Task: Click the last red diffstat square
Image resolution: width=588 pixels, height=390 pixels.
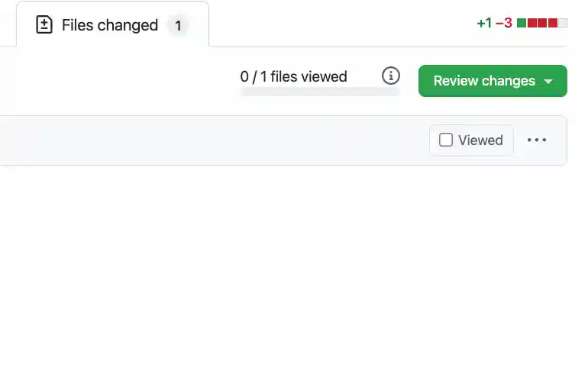Action: pos(552,23)
